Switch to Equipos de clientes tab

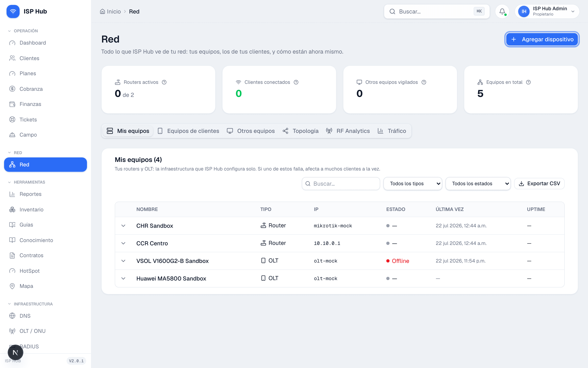tap(188, 131)
